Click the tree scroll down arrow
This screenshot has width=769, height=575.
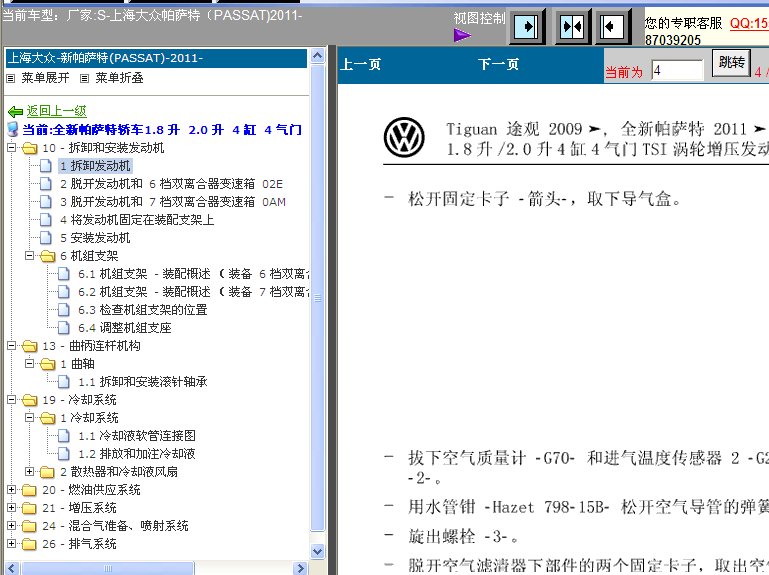coord(318,551)
